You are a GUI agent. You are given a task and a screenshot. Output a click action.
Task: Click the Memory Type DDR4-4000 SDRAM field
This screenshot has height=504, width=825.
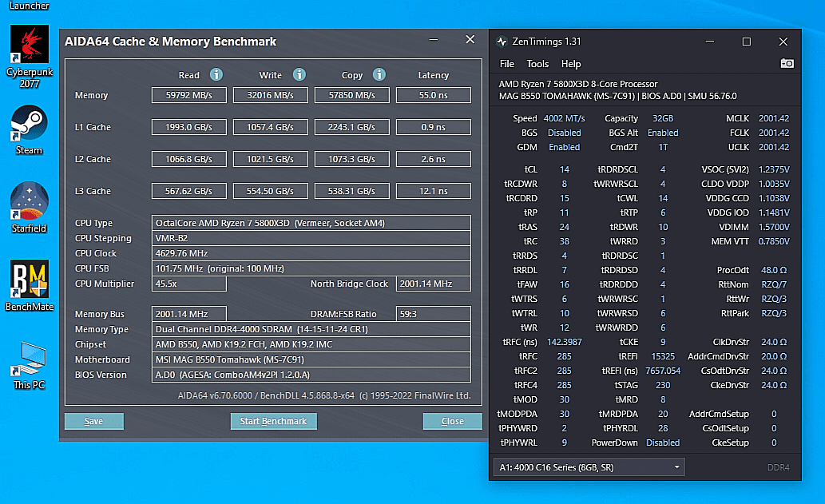(311, 329)
